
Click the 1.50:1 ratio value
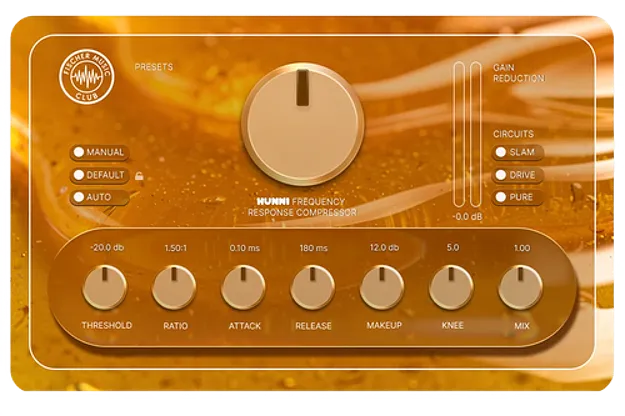tap(175, 248)
